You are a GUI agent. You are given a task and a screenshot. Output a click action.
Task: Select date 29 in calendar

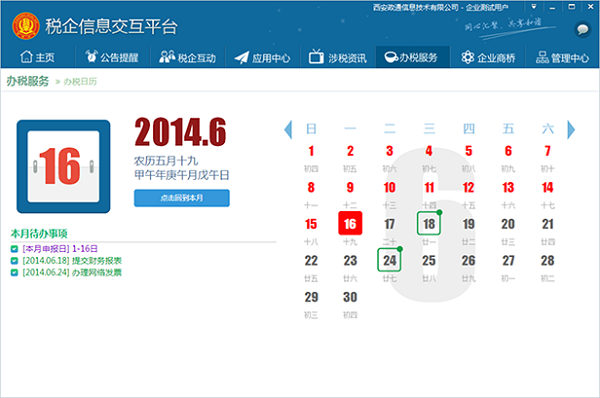(311, 297)
